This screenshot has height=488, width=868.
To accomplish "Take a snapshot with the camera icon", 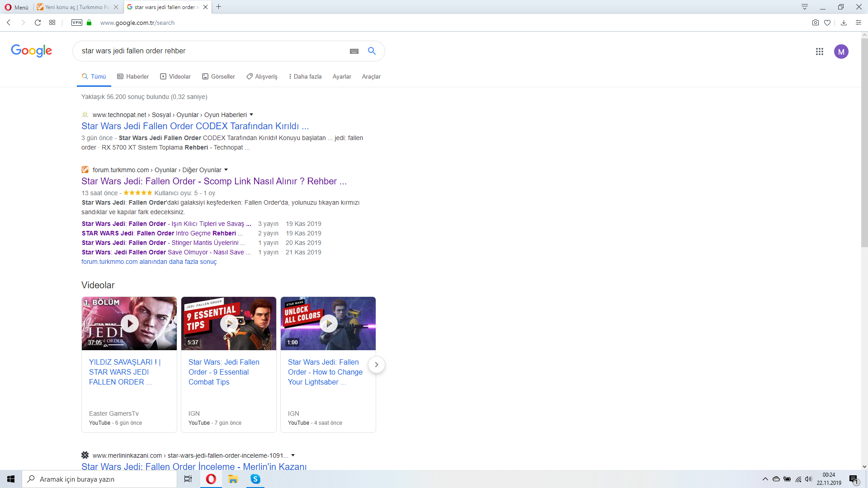I will 816,23.
